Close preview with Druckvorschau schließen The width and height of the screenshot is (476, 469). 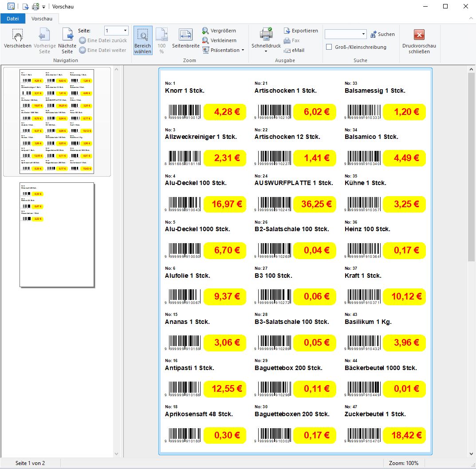coord(419,41)
